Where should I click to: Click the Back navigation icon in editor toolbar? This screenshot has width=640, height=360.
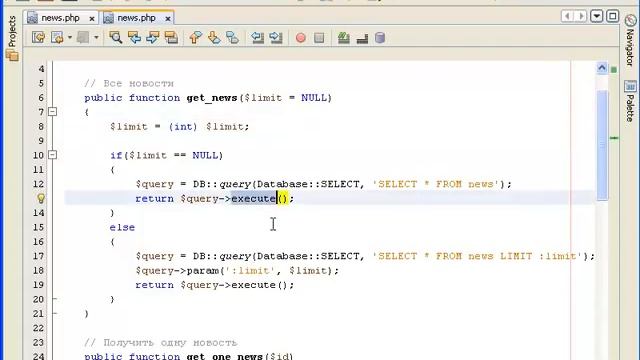click(x=57, y=38)
